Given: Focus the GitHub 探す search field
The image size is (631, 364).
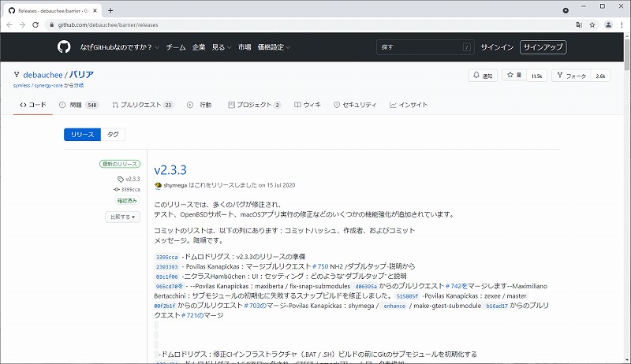Looking at the screenshot, I should point(425,47).
